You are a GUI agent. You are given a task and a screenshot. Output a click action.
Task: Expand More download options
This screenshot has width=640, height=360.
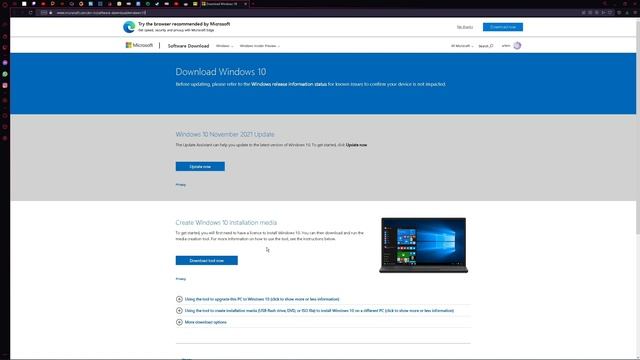pyautogui.click(x=201, y=322)
